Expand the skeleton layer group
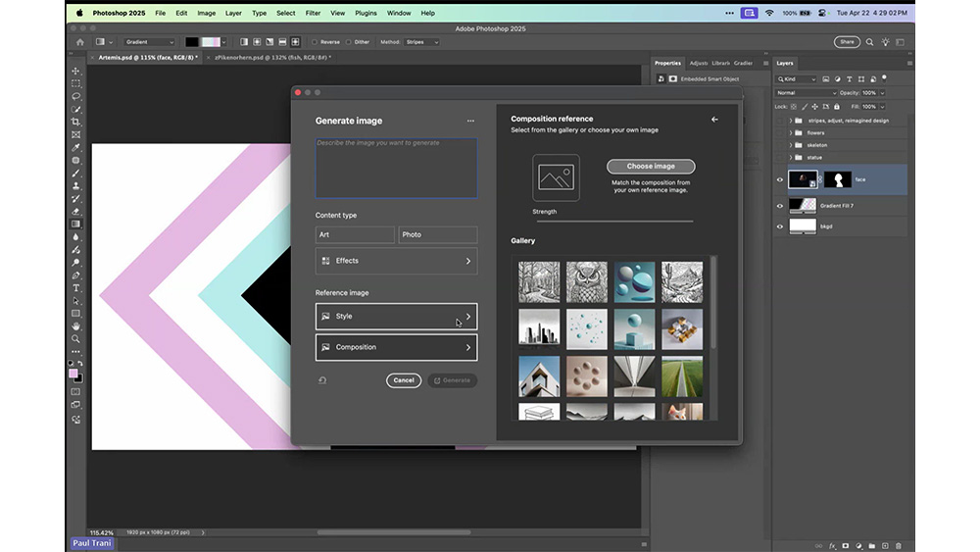The width and height of the screenshot is (980, 552). click(791, 145)
